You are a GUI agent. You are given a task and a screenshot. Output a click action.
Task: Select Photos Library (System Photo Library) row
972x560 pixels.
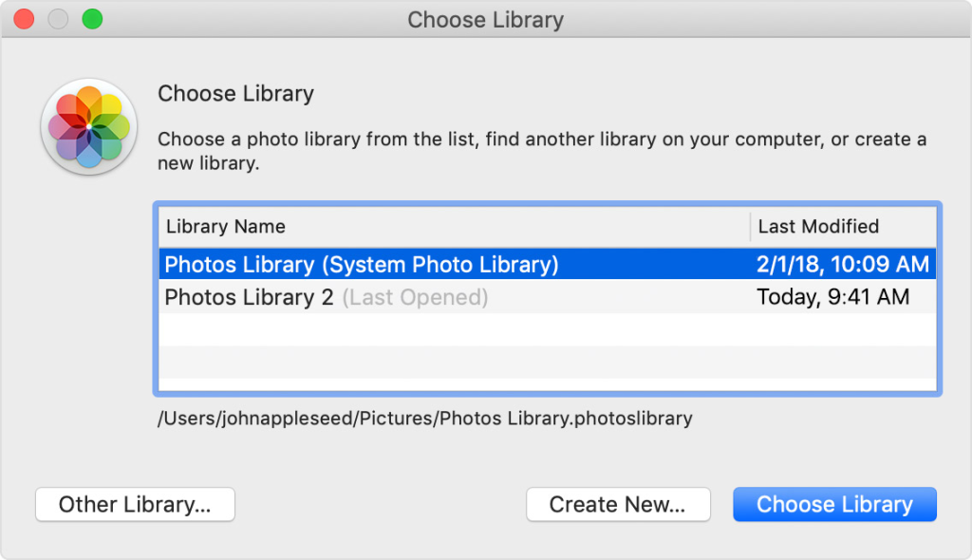click(x=362, y=265)
